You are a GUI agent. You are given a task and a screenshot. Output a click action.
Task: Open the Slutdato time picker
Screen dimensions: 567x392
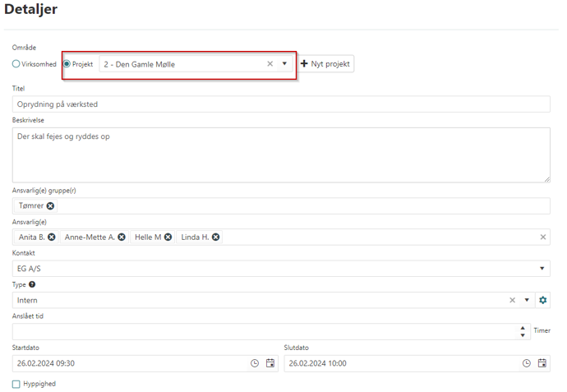point(526,363)
